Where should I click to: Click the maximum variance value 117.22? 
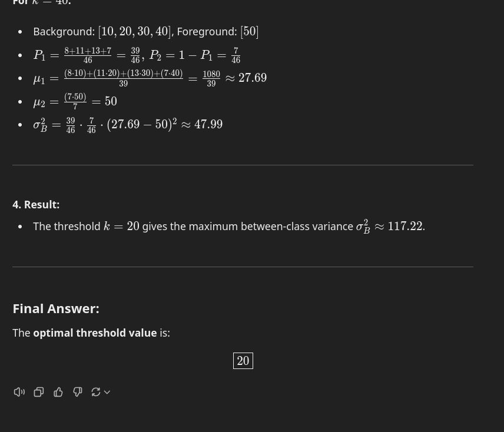pyautogui.click(x=405, y=226)
